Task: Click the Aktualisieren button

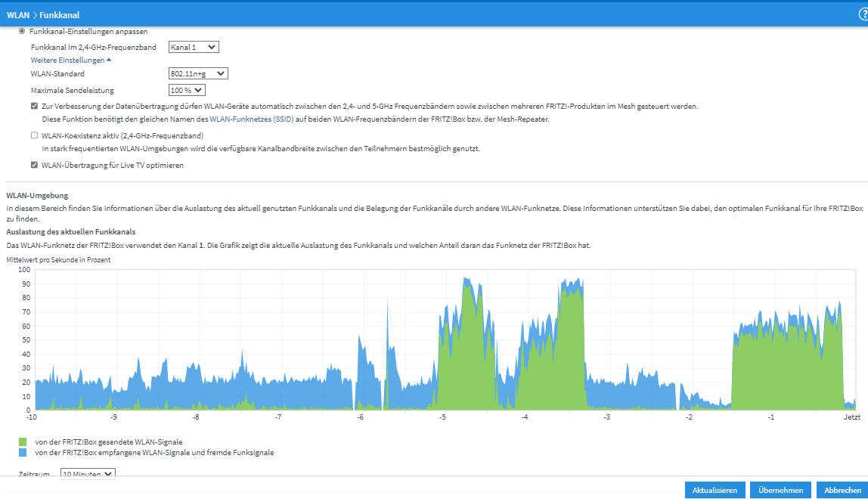Action: [x=715, y=490]
